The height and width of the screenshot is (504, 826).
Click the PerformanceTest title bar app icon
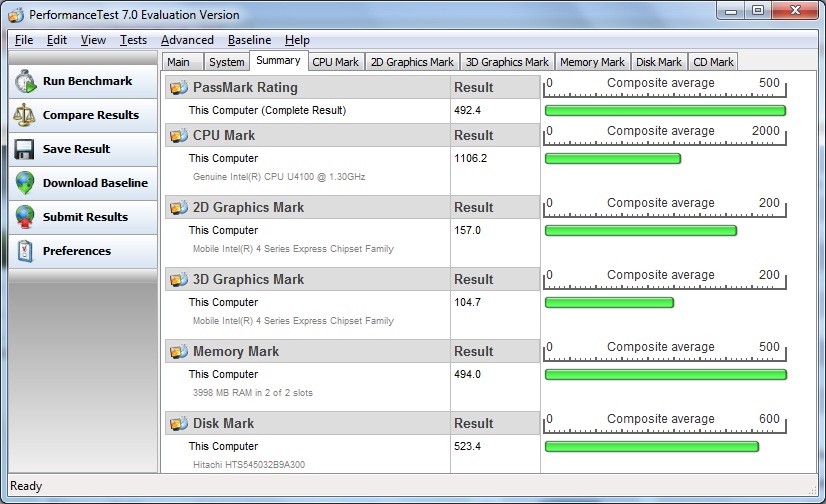pos(16,15)
